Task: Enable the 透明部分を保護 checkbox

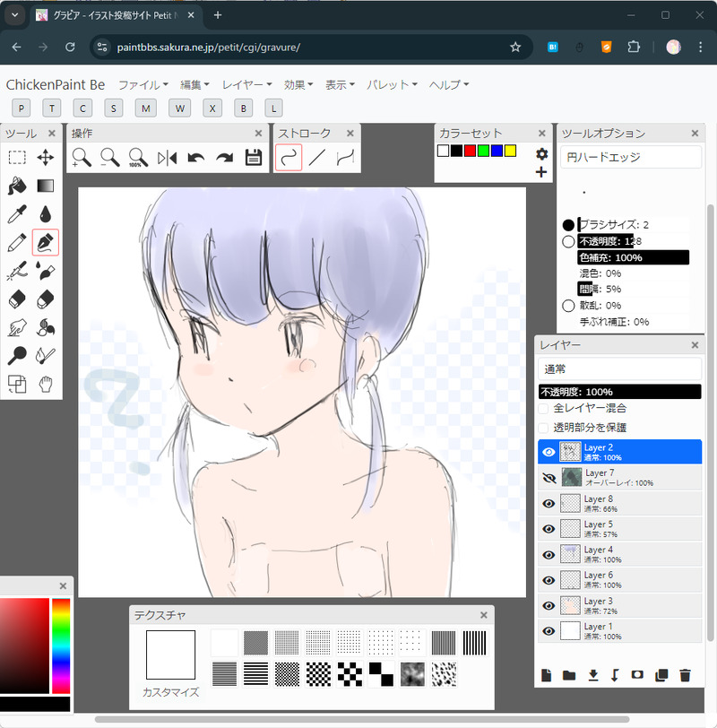Action: coord(543,428)
